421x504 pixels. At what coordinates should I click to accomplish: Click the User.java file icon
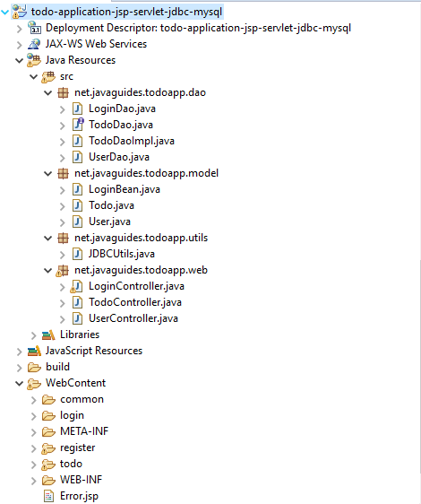(77, 222)
